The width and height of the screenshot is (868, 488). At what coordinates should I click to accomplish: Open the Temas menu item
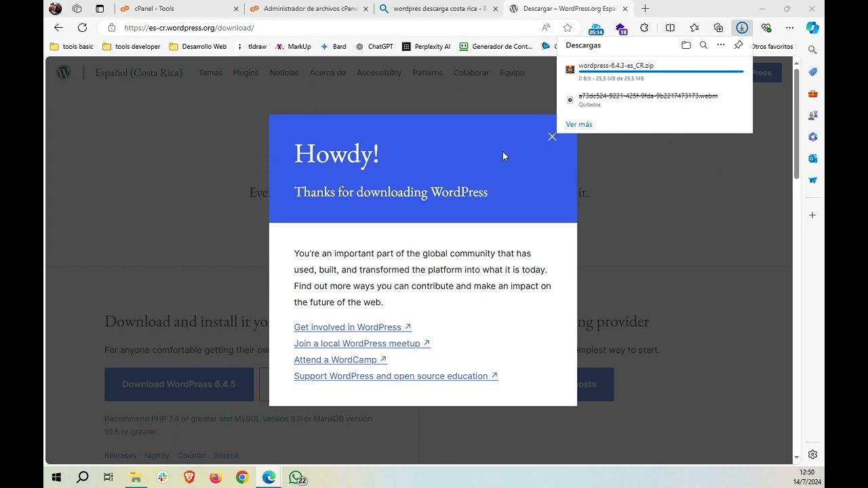point(210,73)
